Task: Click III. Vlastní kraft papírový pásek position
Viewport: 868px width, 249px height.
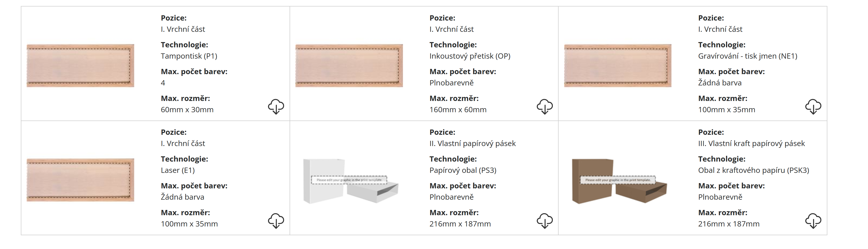Action: [751, 143]
